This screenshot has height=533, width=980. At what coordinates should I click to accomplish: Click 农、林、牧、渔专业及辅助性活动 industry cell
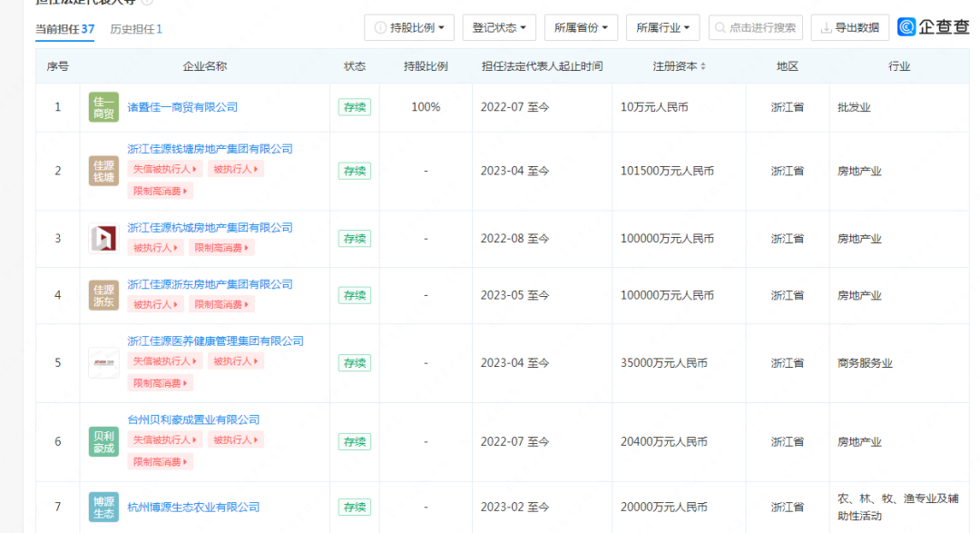click(x=898, y=508)
